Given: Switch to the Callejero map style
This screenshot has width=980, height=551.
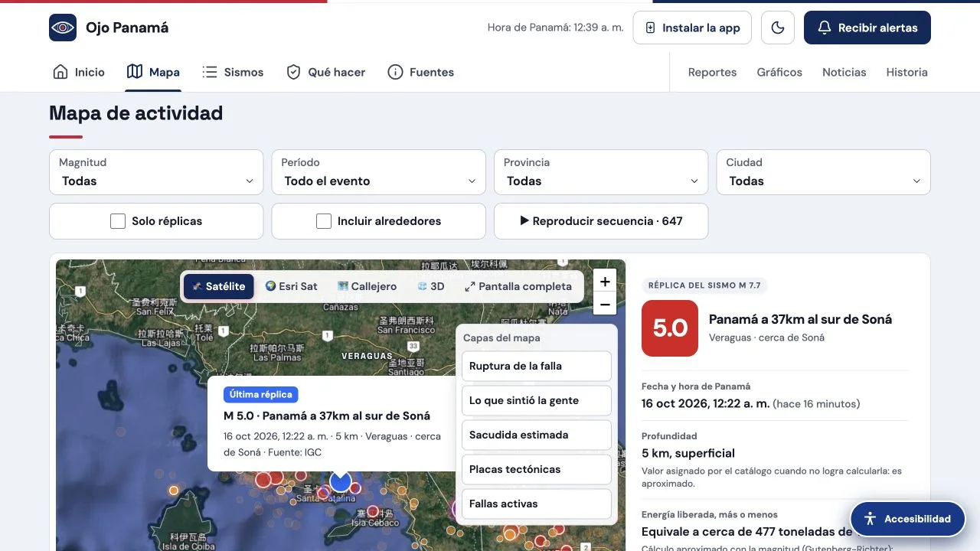Looking at the screenshot, I should click(367, 286).
